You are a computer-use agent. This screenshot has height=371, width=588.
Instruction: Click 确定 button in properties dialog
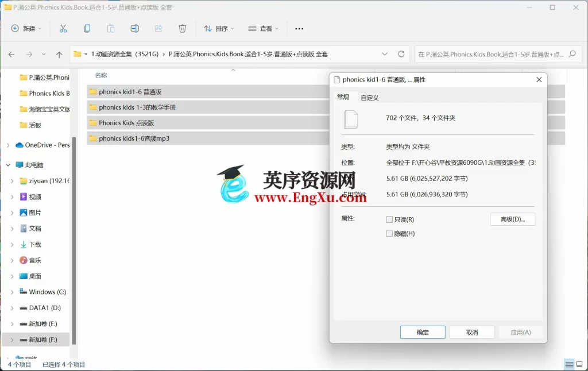click(x=423, y=333)
